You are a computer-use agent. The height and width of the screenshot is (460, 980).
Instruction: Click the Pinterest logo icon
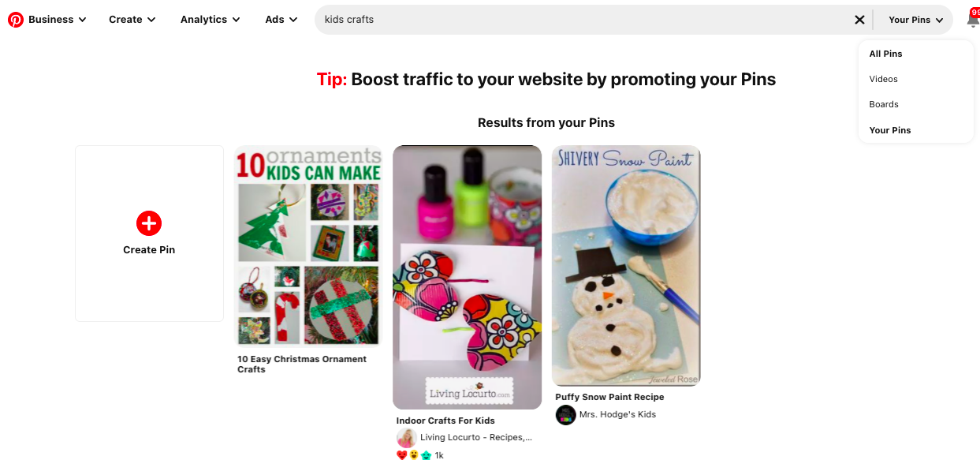16,20
